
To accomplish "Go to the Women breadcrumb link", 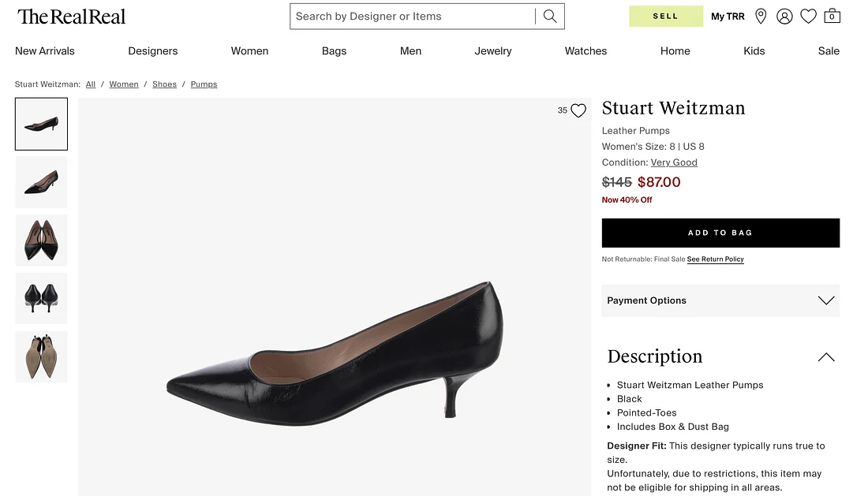I will point(124,84).
